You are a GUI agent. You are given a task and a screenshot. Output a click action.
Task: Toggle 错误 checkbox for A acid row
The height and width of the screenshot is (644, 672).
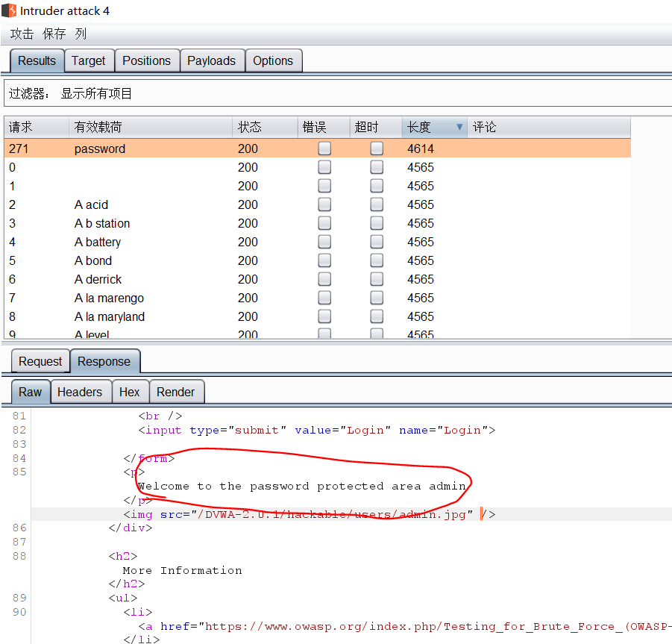(x=324, y=204)
